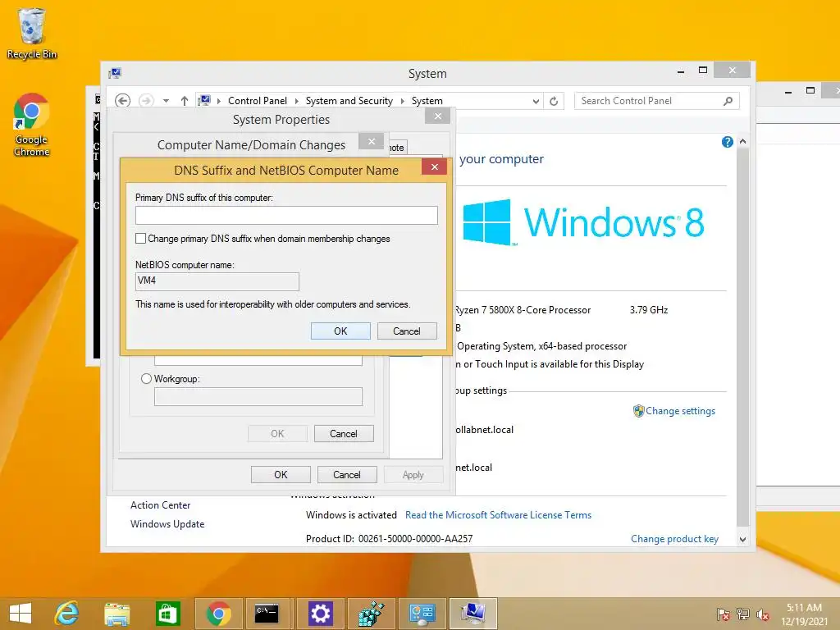
Task: Enable Change primary DNS suffix checkbox
Action: tap(141, 239)
